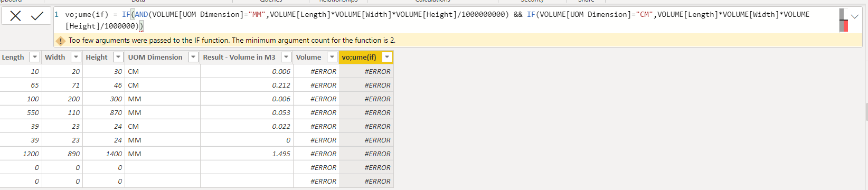Click the Height cell with value 1400

click(x=104, y=154)
